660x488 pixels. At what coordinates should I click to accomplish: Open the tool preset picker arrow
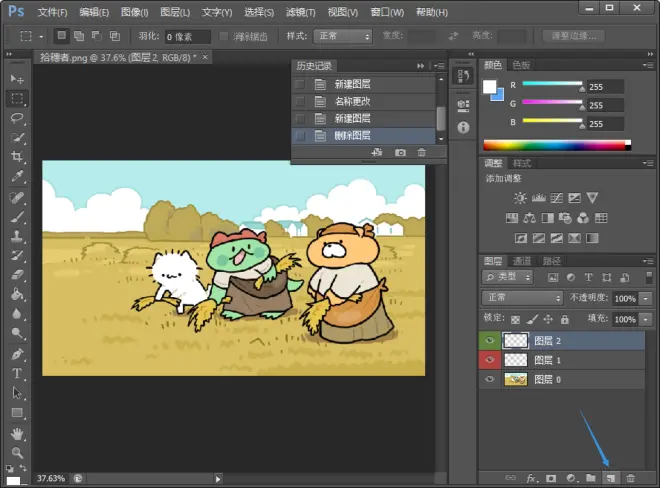(x=41, y=37)
